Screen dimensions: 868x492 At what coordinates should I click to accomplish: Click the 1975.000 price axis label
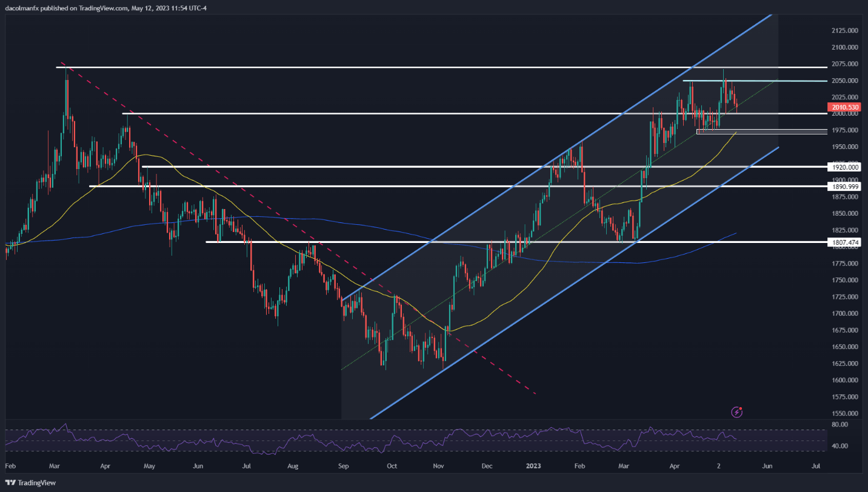(x=846, y=130)
